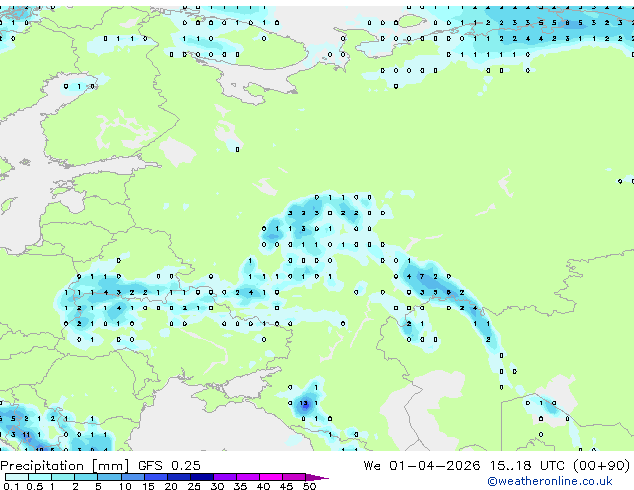
Task: Click the 'GFS 0.25' model label
Action: point(169,466)
